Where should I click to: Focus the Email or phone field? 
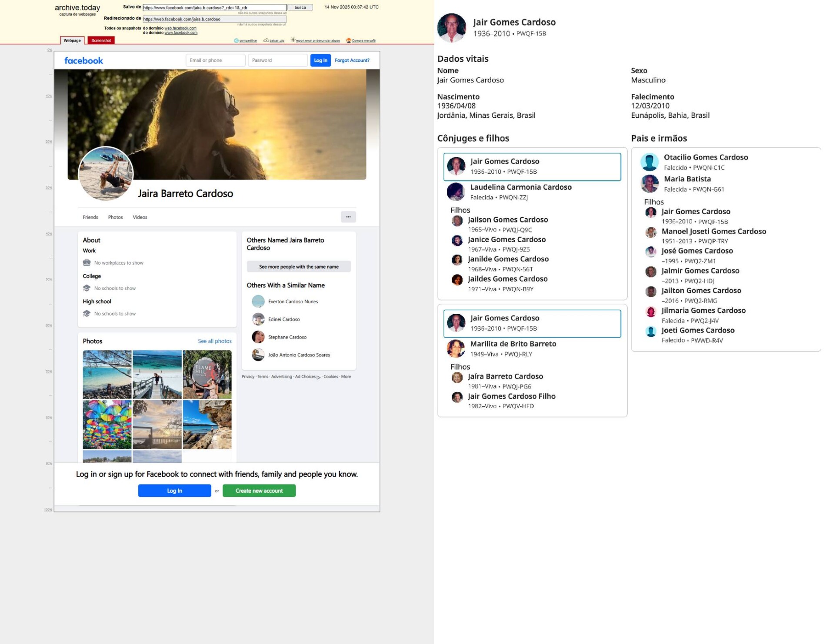215,60
